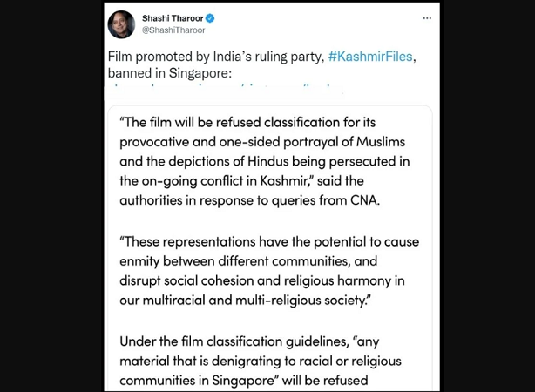The image size is (535, 392).
Task: Select the paragraph starting 'The film will be refused'
Action: click(x=265, y=161)
